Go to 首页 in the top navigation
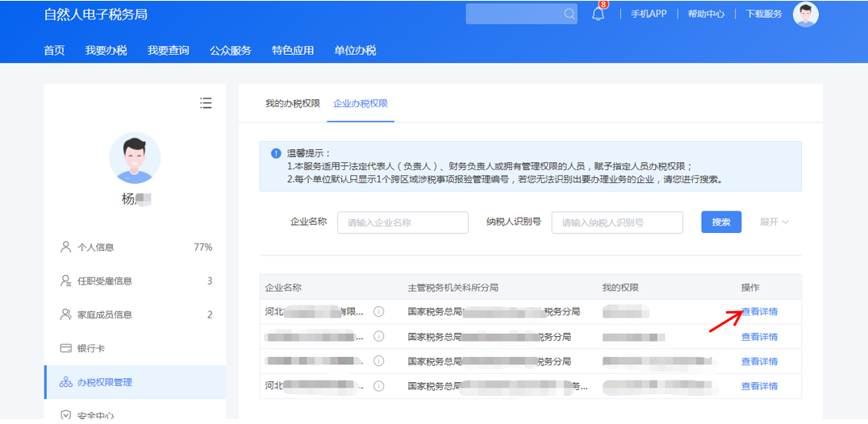 click(x=54, y=51)
